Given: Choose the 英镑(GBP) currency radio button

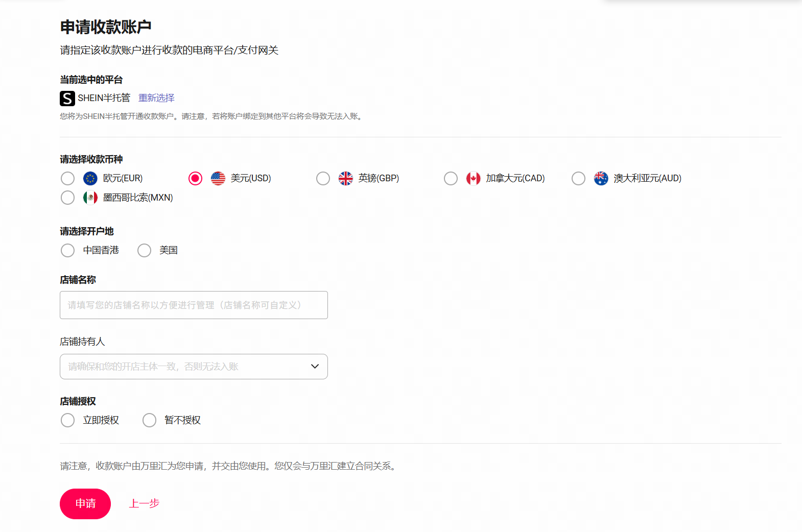Looking at the screenshot, I should coord(323,178).
